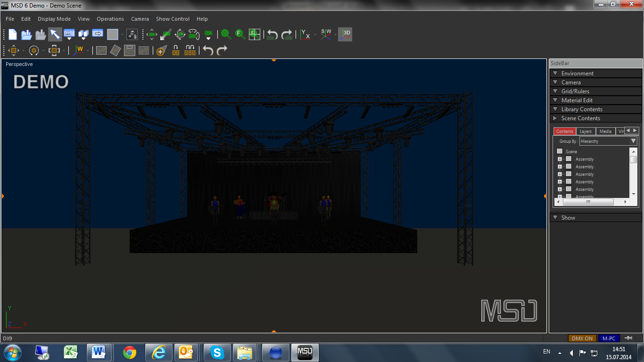Open the dropdown beside the rotate tool

tap(43, 50)
